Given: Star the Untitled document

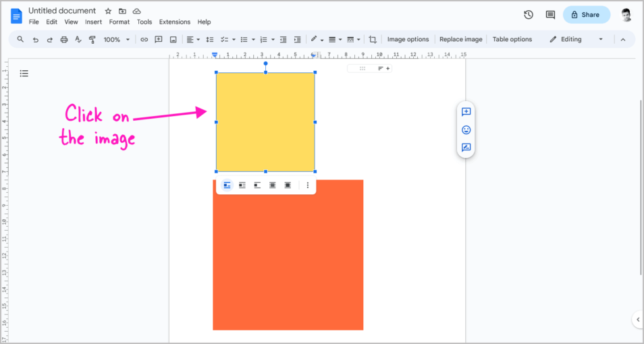Looking at the screenshot, I should coord(108,11).
